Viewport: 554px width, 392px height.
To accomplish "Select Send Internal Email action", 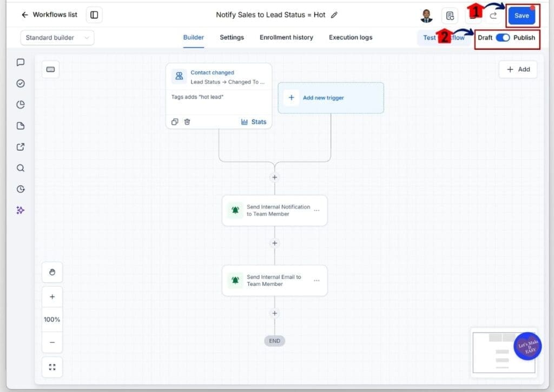I will click(x=274, y=281).
